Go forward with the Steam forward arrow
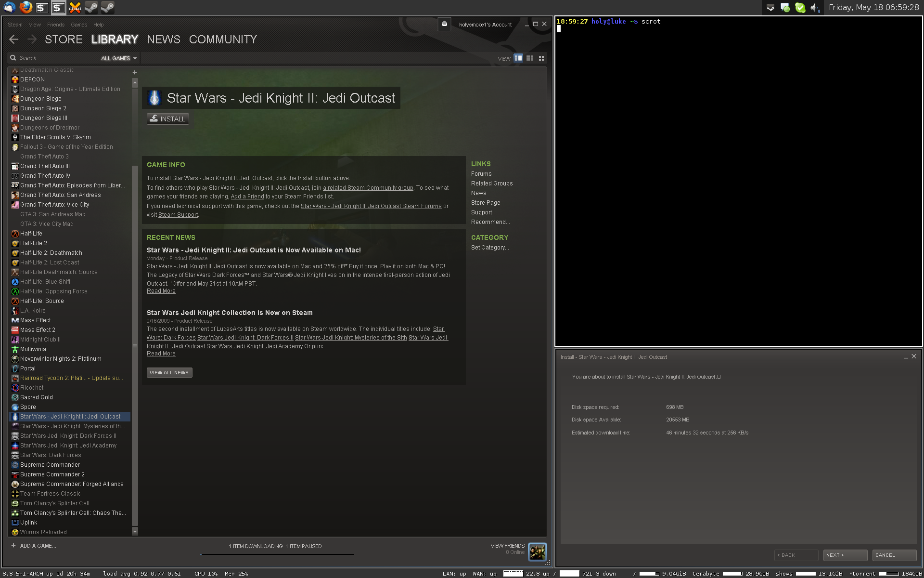924x578 pixels. pyautogui.click(x=32, y=39)
